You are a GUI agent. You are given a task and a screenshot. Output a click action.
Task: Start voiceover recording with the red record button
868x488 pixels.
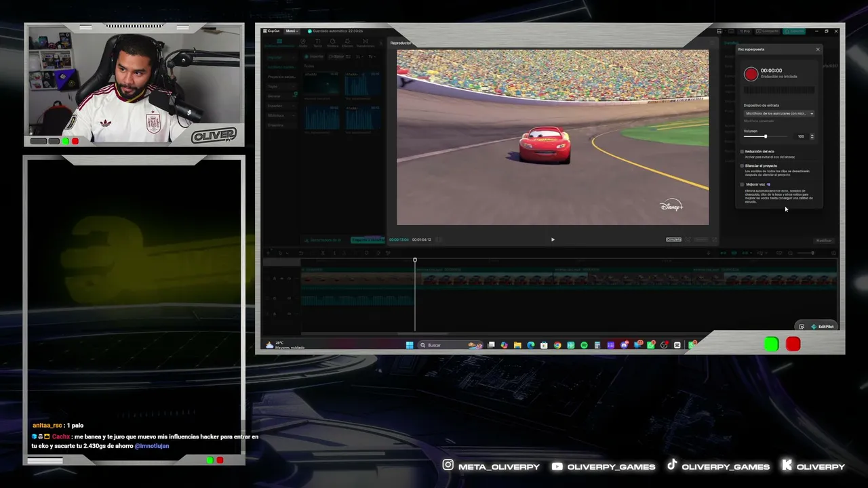[751, 75]
